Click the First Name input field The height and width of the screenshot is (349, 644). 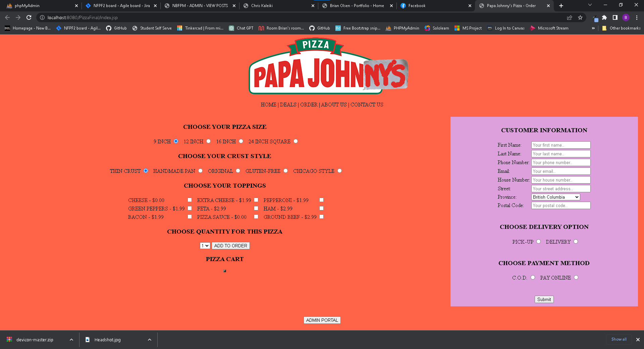pyautogui.click(x=560, y=145)
